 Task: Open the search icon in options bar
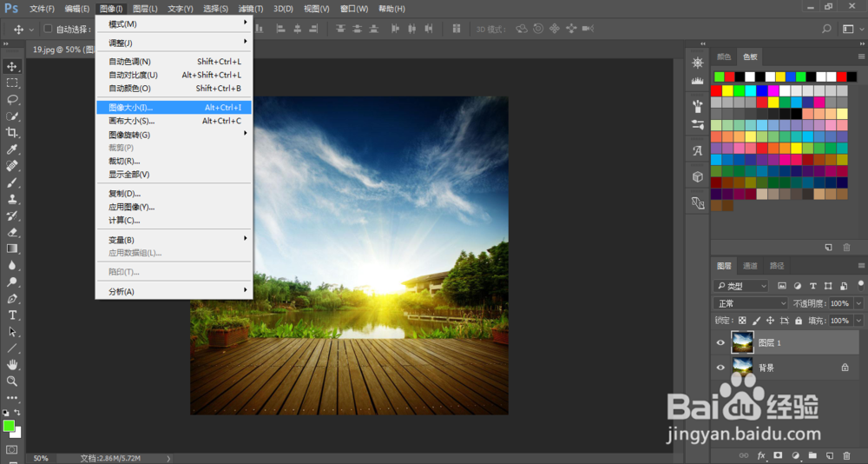826,29
